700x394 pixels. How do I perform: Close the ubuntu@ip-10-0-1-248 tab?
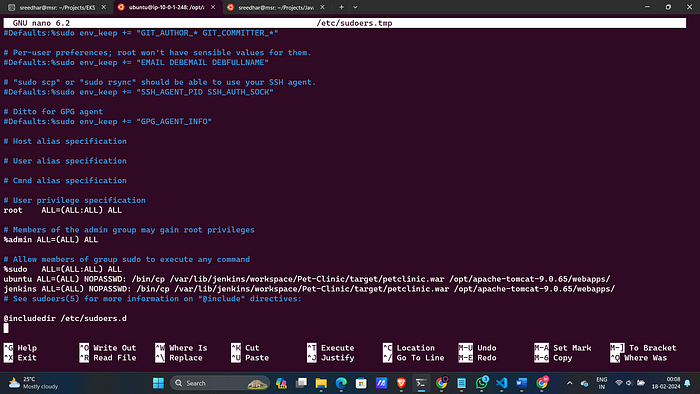click(x=213, y=7)
